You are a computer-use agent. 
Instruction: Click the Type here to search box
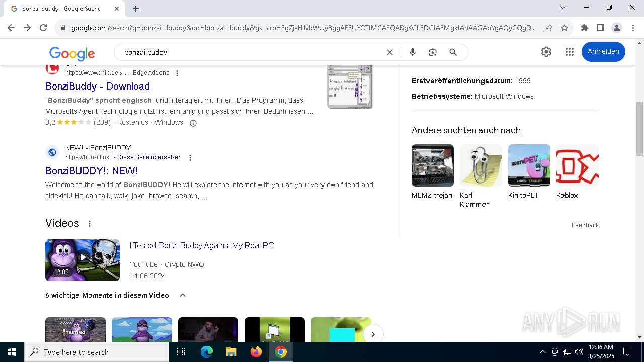97,352
